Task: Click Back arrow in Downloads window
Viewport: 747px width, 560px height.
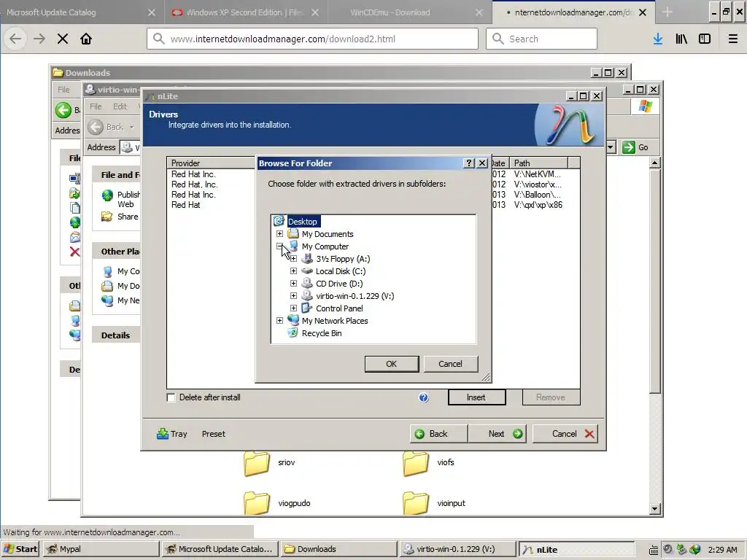Action: click(x=63, y=110)
